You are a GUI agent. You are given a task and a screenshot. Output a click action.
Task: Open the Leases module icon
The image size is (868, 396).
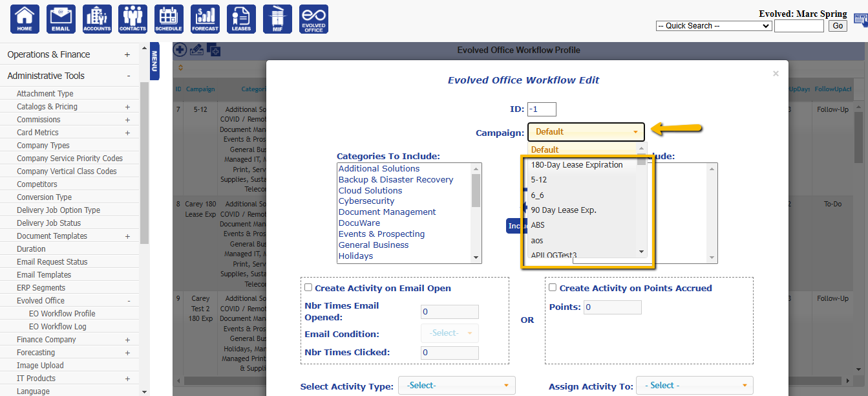tap(241, 19)
